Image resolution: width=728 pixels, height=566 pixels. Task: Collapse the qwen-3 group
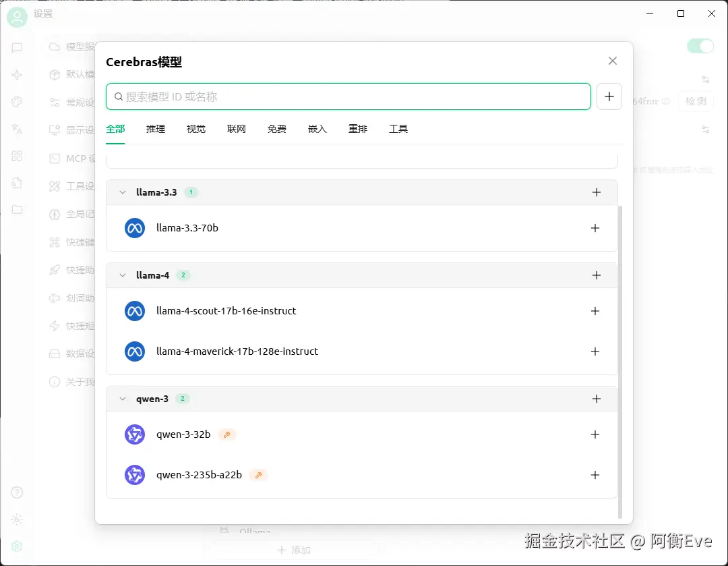point(123,399)
